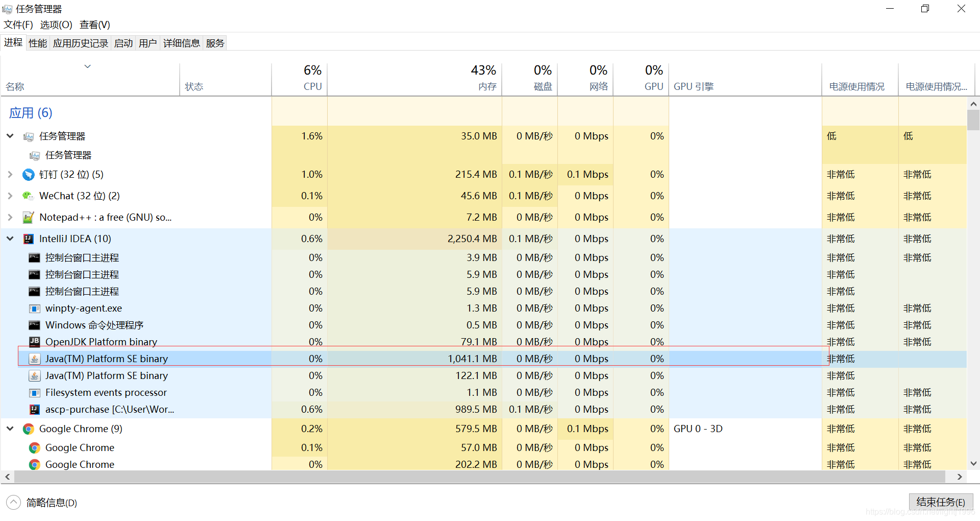
Task: Click the OpenJDK Platform binary icon
Action: 34,342
